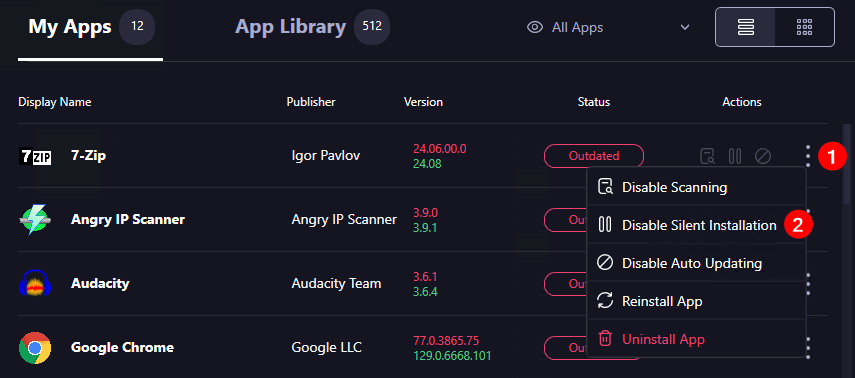Viewport: 855px width, 378px height.
Task: Open the Google Chrome three-dot actions menu
Action: [x=808, y=347]
